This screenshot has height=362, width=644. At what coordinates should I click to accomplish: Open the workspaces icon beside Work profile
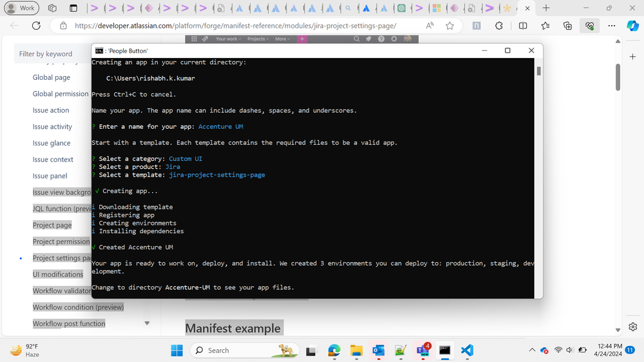click(52, 8)
